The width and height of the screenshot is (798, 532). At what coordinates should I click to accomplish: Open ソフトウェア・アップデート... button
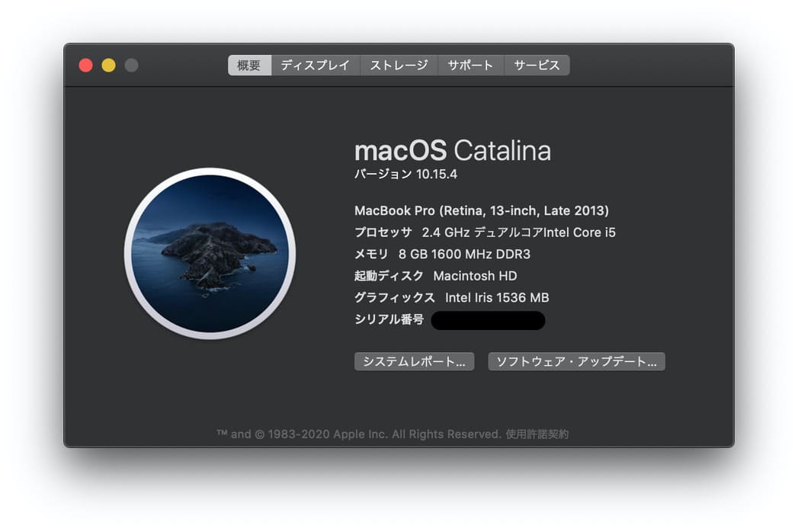click(577, 361)
